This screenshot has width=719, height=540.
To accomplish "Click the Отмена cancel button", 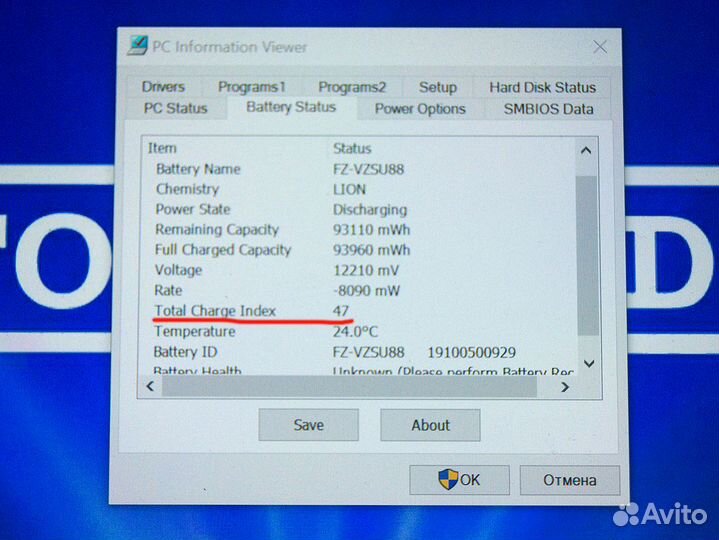I will (x=569, y=480).
